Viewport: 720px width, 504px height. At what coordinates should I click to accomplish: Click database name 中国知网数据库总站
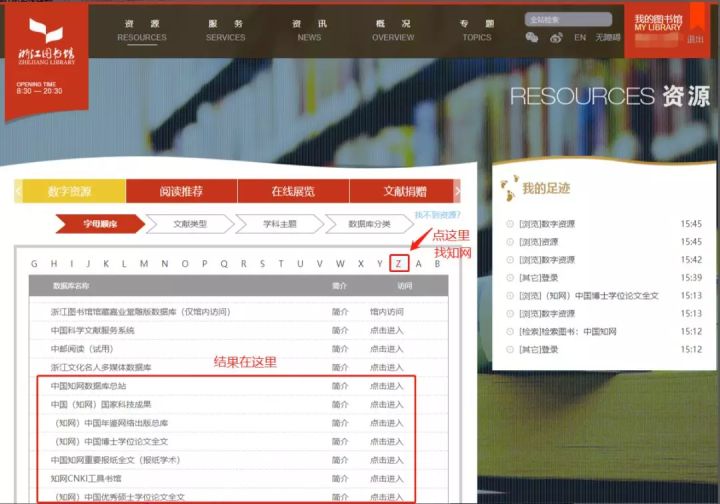click(88, 386)
